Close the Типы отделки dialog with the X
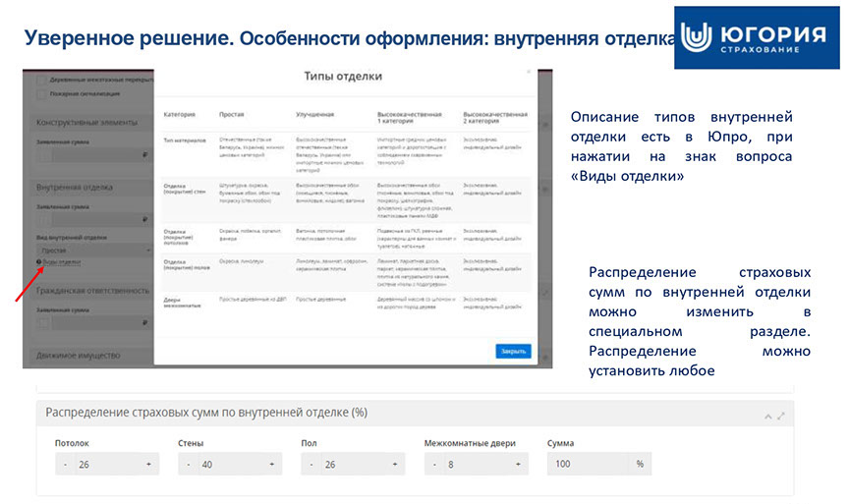849x504 pixels. 528,73
